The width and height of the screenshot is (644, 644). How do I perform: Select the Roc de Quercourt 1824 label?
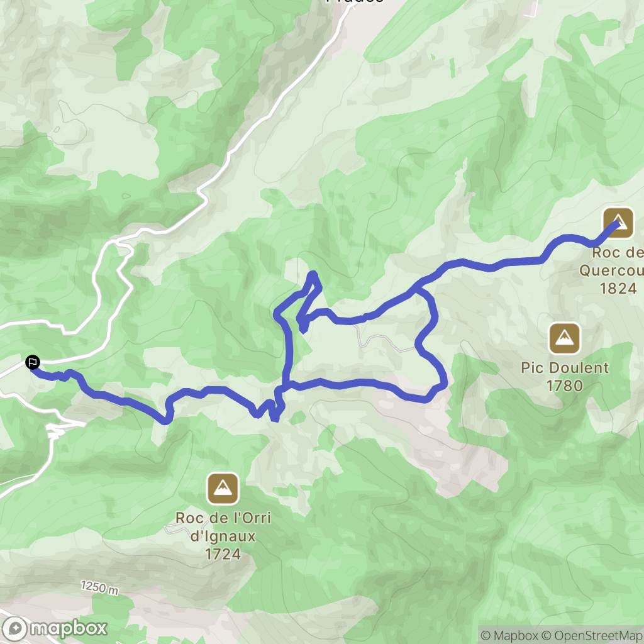(612, 270)
